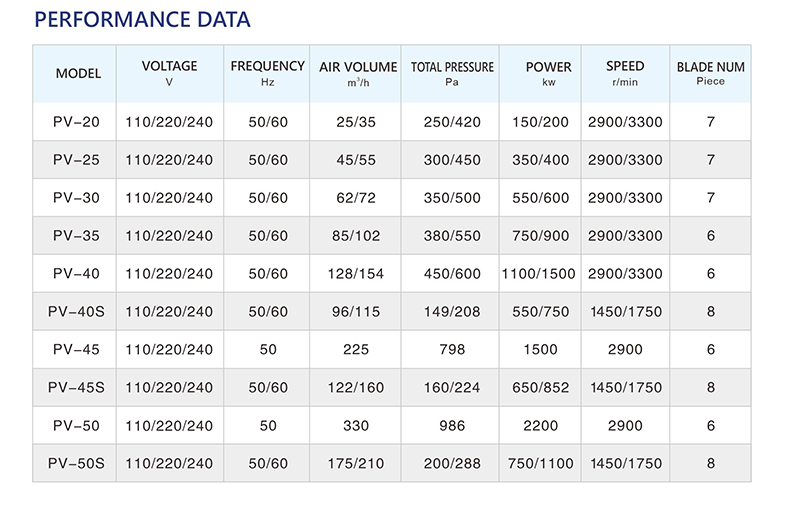Select the FREQUENCY Hz column header
Viewport: 790px width, 523px height.
tap(267, 72)
